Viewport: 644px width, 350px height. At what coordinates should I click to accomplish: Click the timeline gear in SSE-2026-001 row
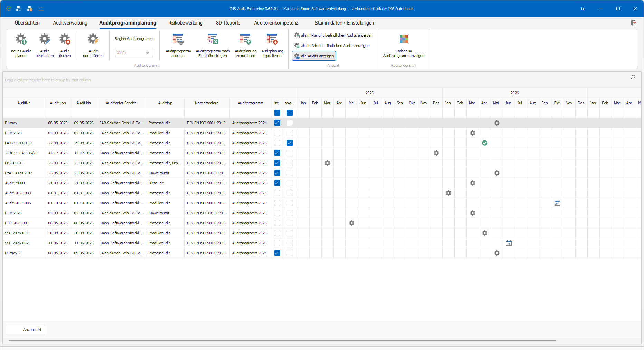tap(485, 233)
